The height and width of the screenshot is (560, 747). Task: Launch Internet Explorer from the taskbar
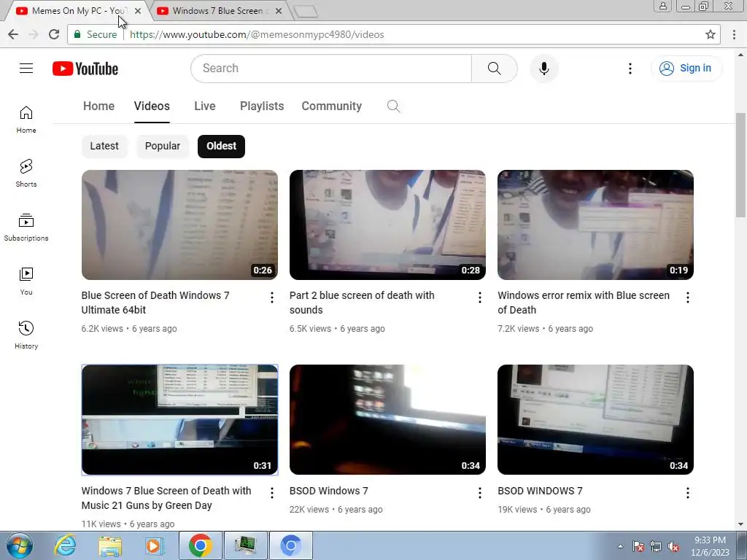pyautogui.click(x=65, y=545)
